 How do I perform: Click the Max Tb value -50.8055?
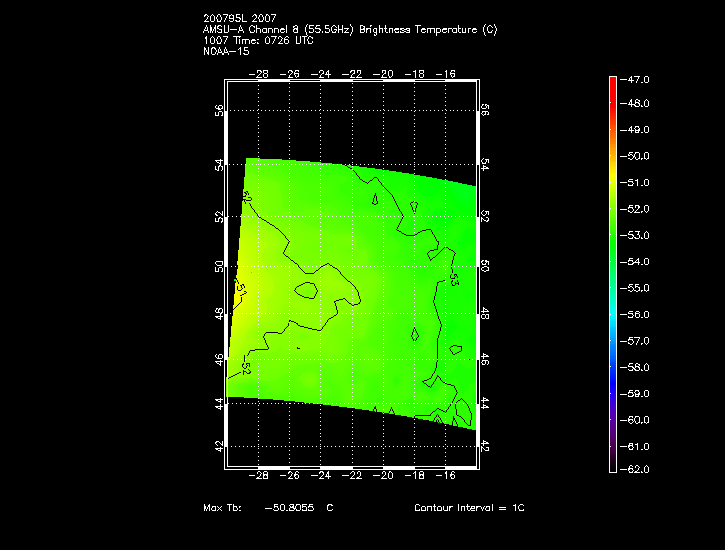[x=289, y=508]
